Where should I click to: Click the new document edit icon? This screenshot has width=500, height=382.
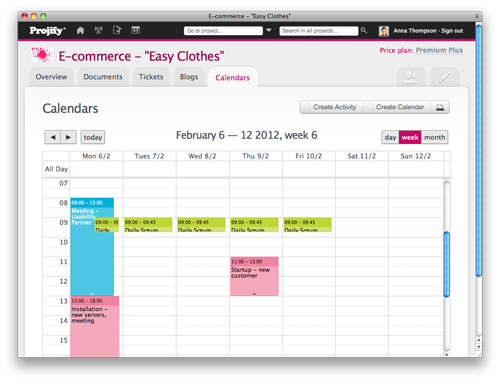(x=117, y=30)
